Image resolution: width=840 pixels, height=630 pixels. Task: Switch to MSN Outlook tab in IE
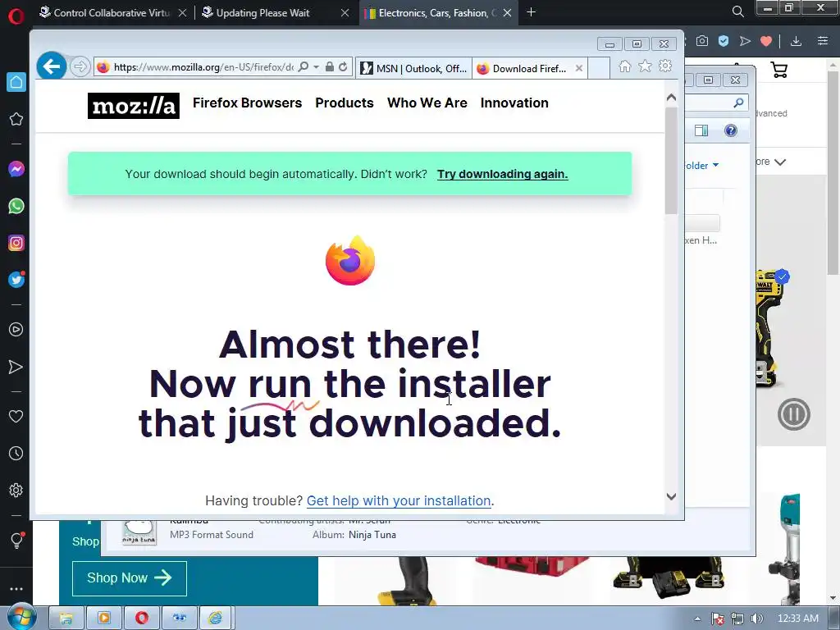tap(413, 69)
